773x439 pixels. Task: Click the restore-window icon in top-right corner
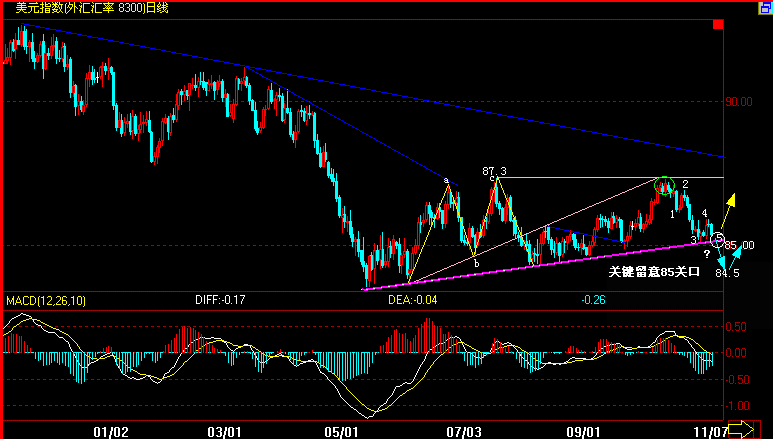(766, 8)
